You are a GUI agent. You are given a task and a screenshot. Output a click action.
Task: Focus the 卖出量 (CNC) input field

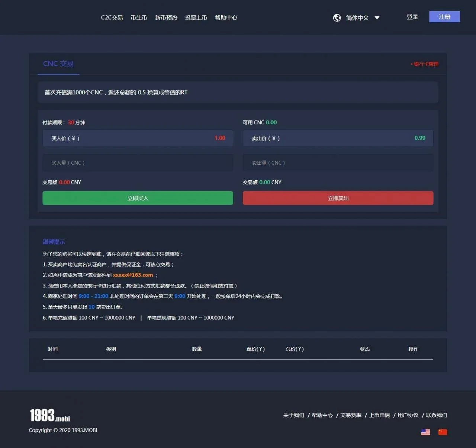[338, 163]
